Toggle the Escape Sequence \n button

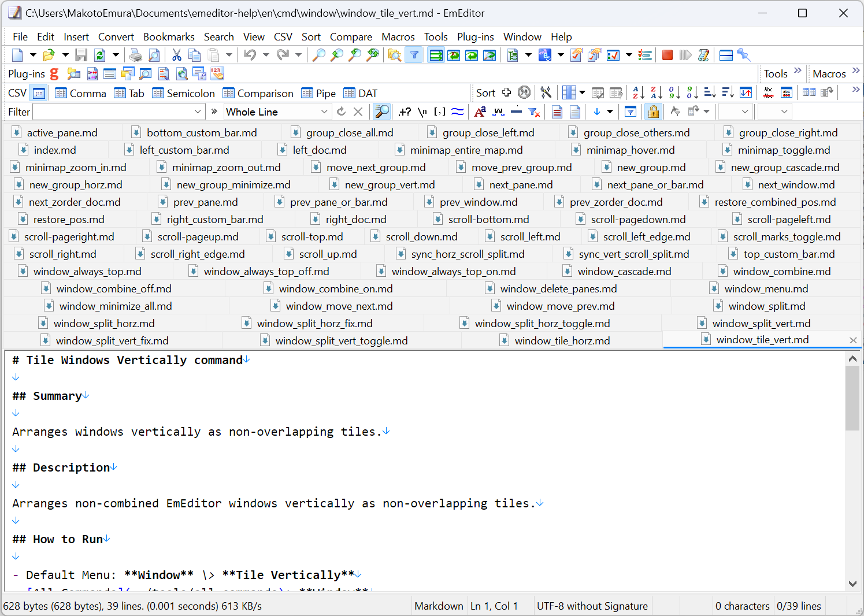(x=422, y=112)
